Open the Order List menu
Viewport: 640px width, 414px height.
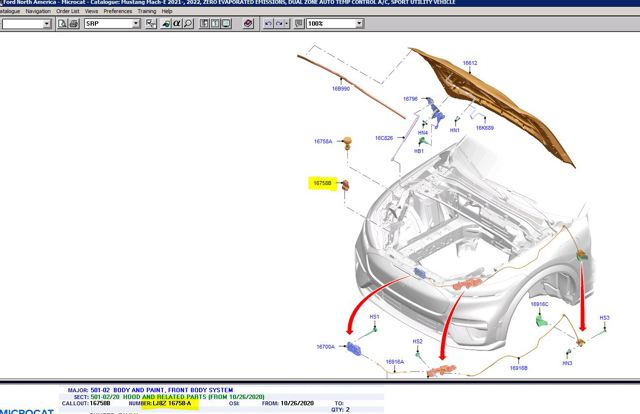(68, 11)
